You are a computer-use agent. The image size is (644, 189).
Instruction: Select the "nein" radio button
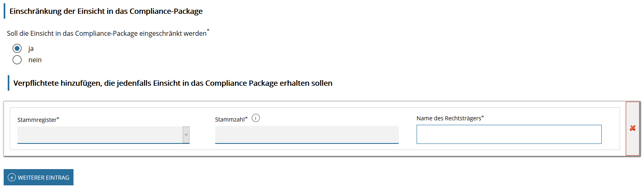(17, 60)
